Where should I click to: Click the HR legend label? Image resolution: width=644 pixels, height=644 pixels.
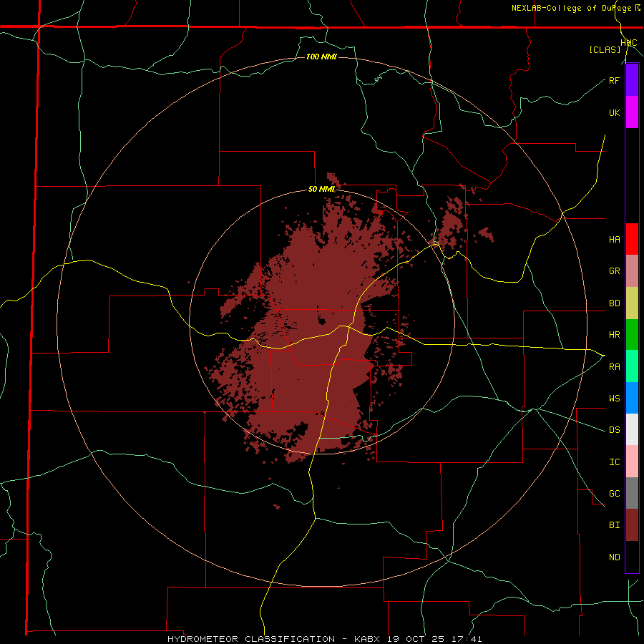[x=614, y=335]
